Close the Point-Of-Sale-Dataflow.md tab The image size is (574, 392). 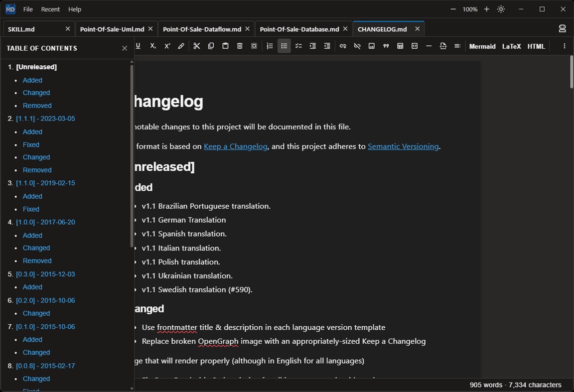(247, 28)
